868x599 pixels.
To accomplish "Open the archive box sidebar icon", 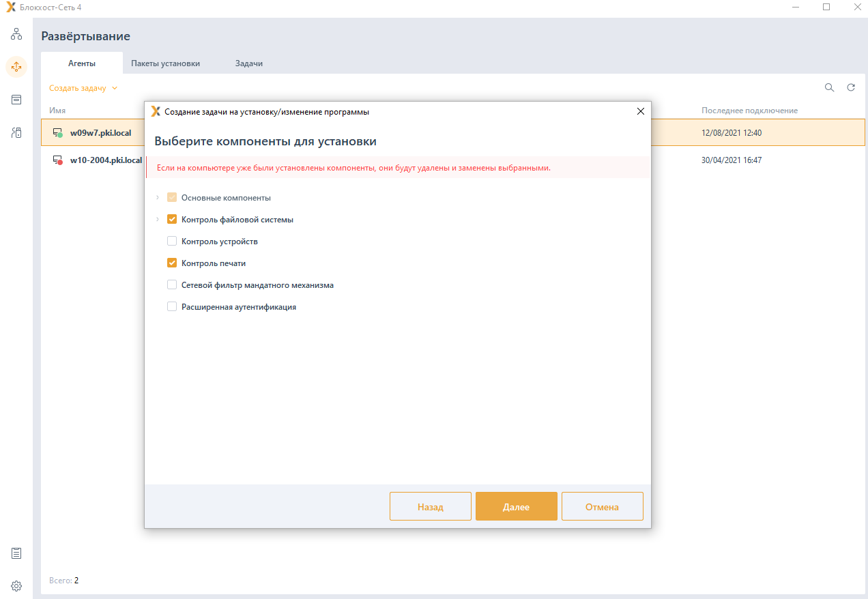I will pos(16,100).
